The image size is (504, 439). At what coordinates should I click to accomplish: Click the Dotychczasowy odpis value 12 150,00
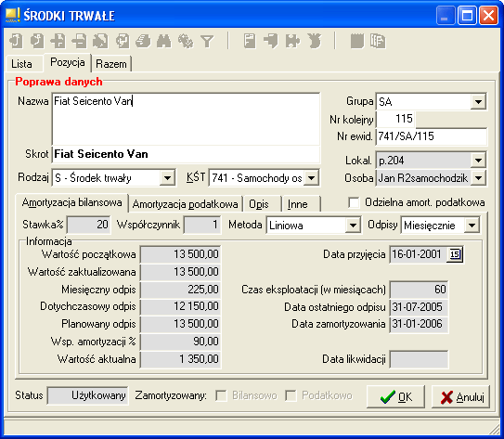coord(181,306)
